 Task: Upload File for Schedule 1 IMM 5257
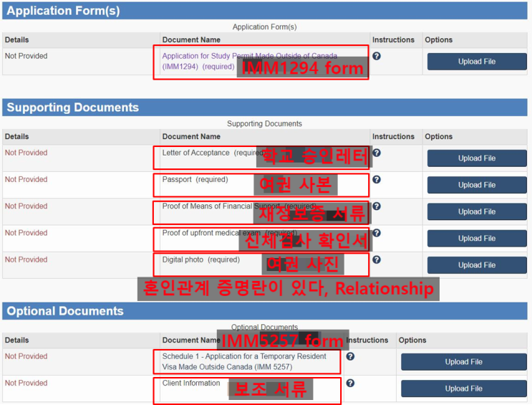463,362
